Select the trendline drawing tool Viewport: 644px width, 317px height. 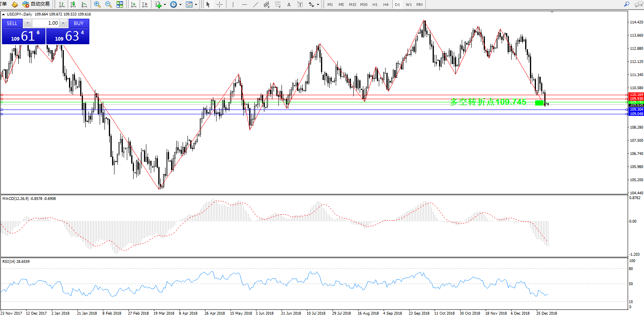point(255,4)
